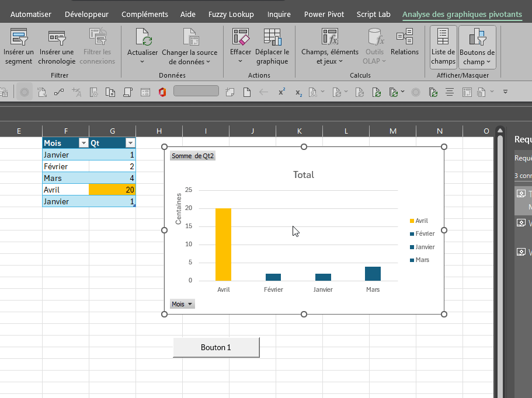Click the Février legend color swatch
532x398 pixels.
point(412,234)
